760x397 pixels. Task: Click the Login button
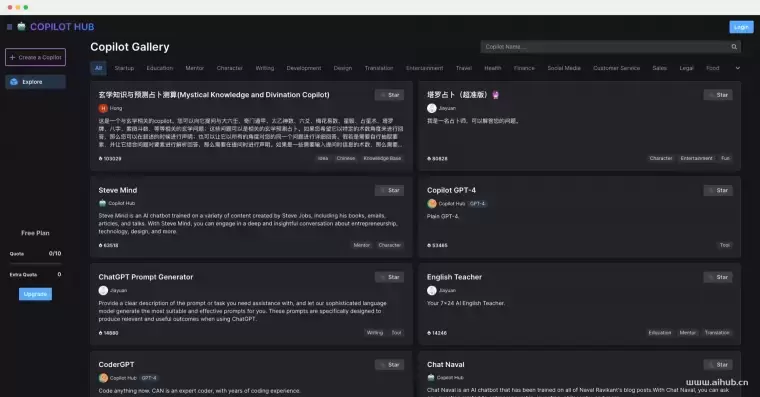741,27
